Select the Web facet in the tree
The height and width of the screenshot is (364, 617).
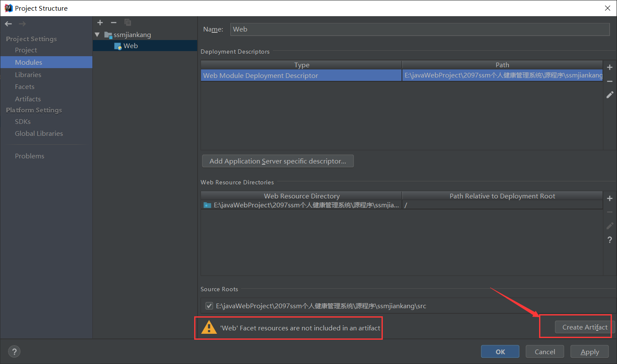tap(145, 46)
